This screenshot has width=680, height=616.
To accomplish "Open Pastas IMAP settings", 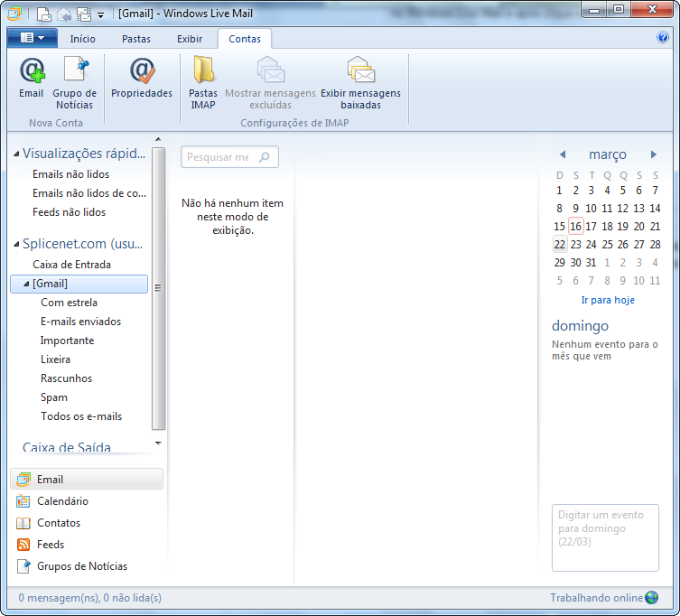I will coord(202,82).
